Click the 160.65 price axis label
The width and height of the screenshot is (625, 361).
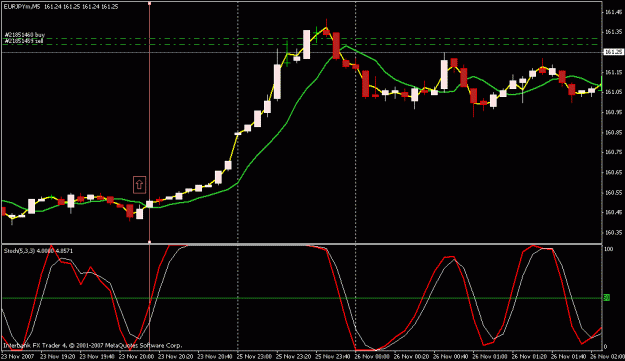(x=613, y=173)
